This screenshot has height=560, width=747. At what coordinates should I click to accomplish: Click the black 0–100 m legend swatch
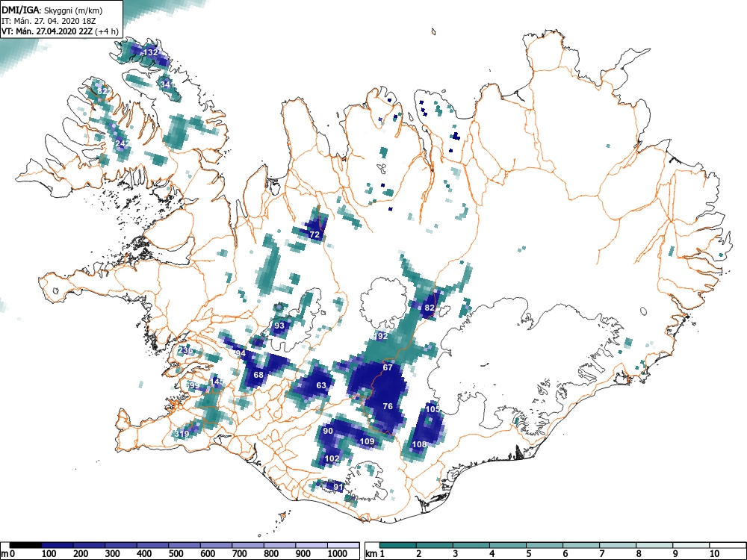(25, 545)
